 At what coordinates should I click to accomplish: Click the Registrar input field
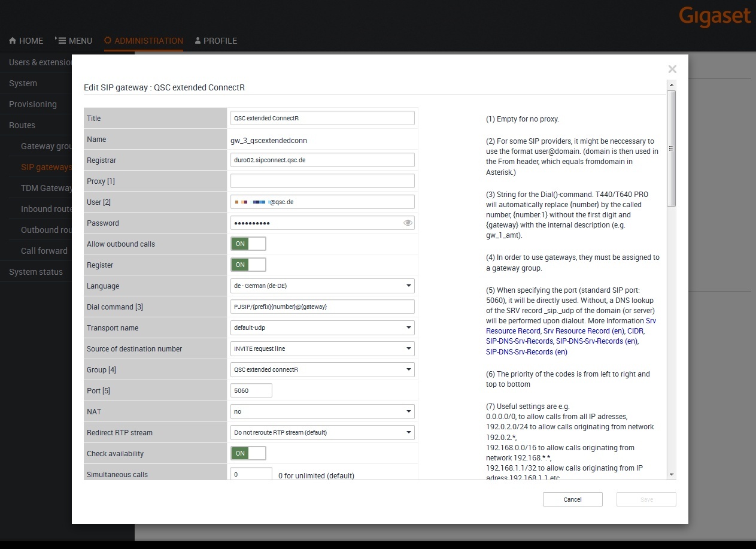[323, 160]
